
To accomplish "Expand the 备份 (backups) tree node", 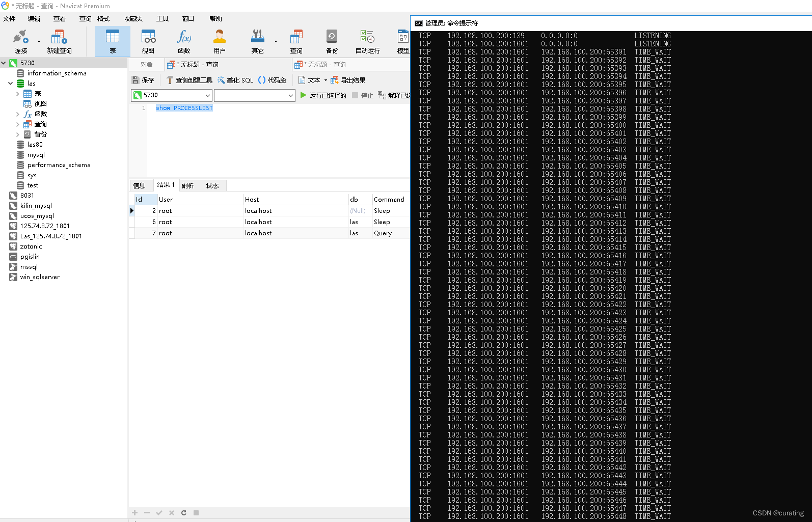I will point(18,134).
